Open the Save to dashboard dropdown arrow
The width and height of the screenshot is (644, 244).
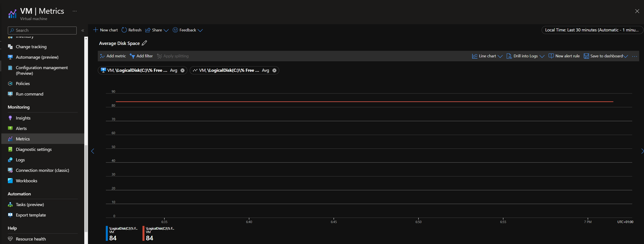(627, 56)
